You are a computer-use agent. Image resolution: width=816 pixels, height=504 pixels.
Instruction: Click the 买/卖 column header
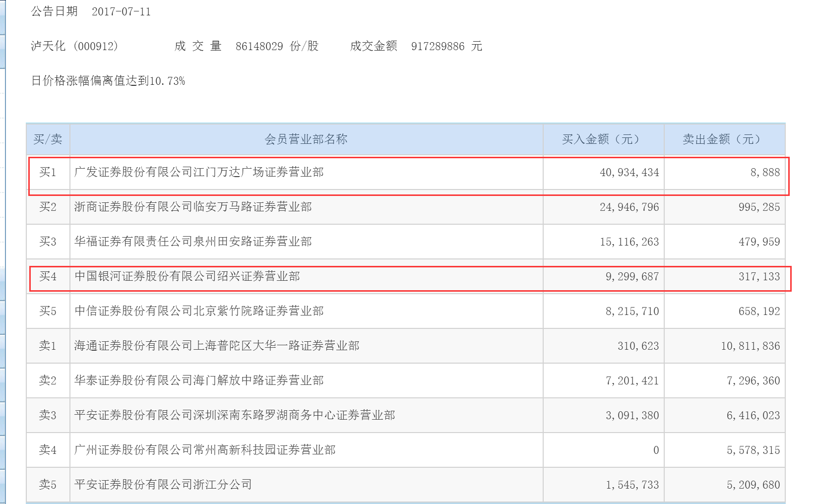48,139
